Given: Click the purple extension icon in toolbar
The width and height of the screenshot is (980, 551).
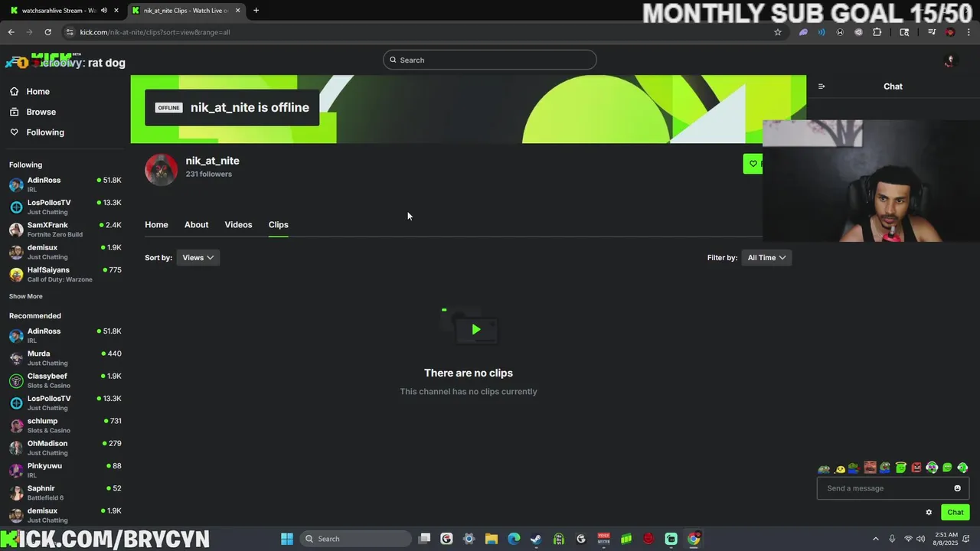Looking at the screenshot, I should coord(803,32).
